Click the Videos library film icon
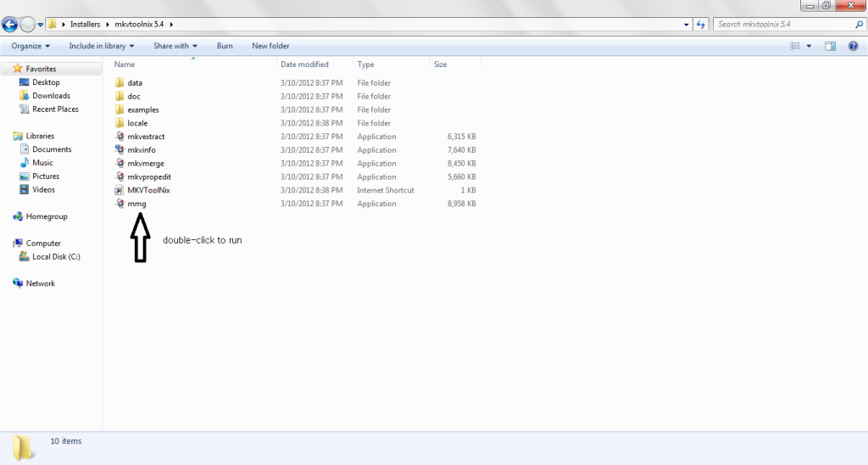The width and height of the screenshot is (868, 465). click(x=24, y=189)
